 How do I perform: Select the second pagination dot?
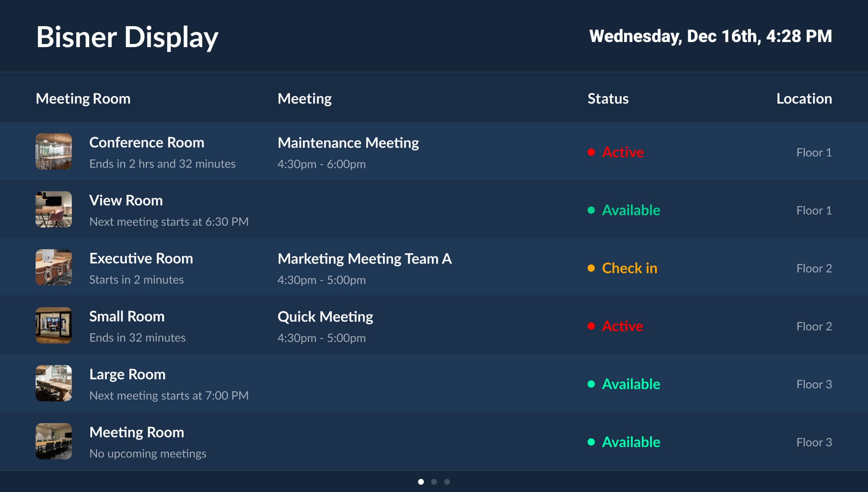click(434, 482)
